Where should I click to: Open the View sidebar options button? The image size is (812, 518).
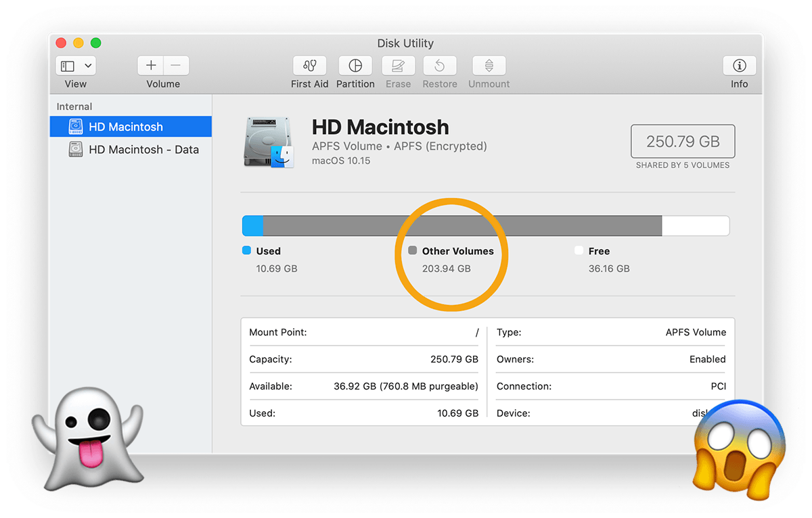[x=76, y=66]
